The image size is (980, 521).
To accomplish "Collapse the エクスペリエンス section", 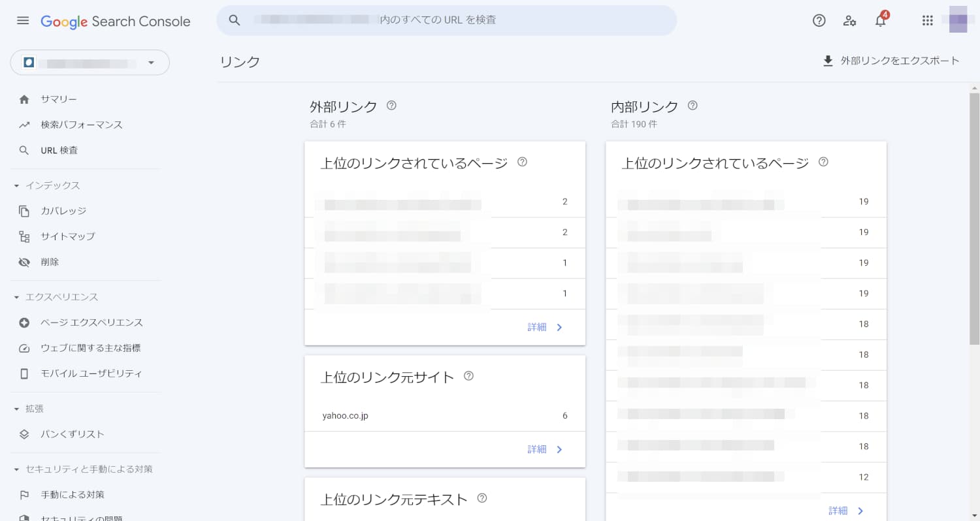I will coord(17,297).
